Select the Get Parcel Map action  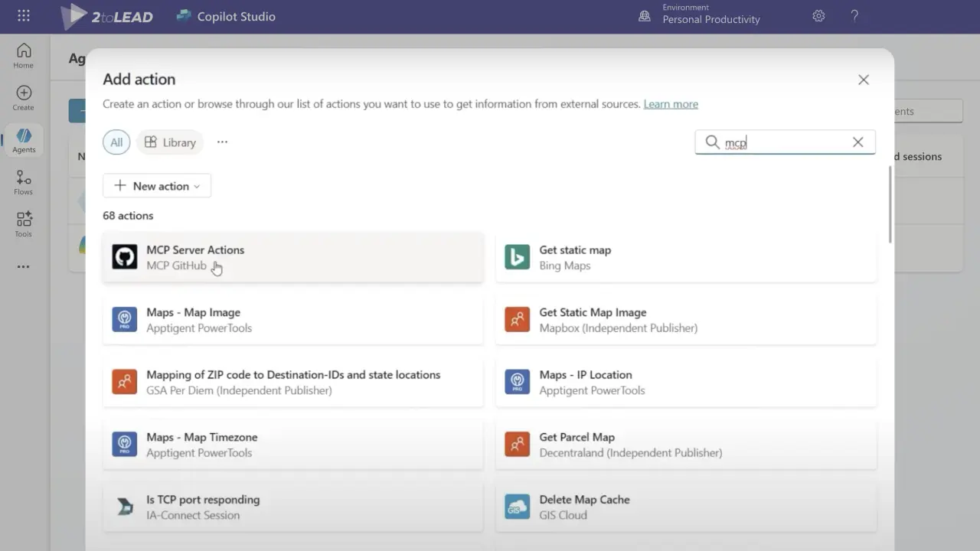point(686,444)
